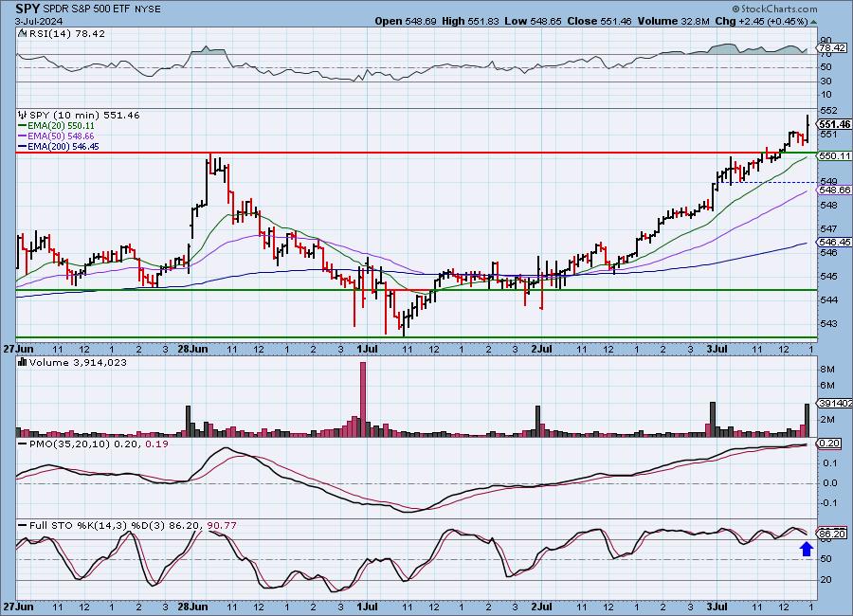Click the volume bars icon beside Volume legend
Screen dimensions: 853x616
pyautogui.click(x=23, y=362)
